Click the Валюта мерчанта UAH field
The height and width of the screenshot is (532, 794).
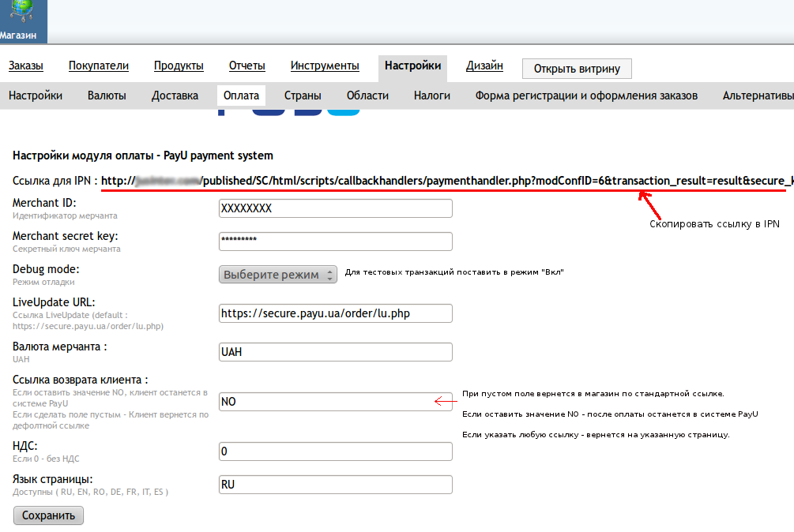click(335, 352)
